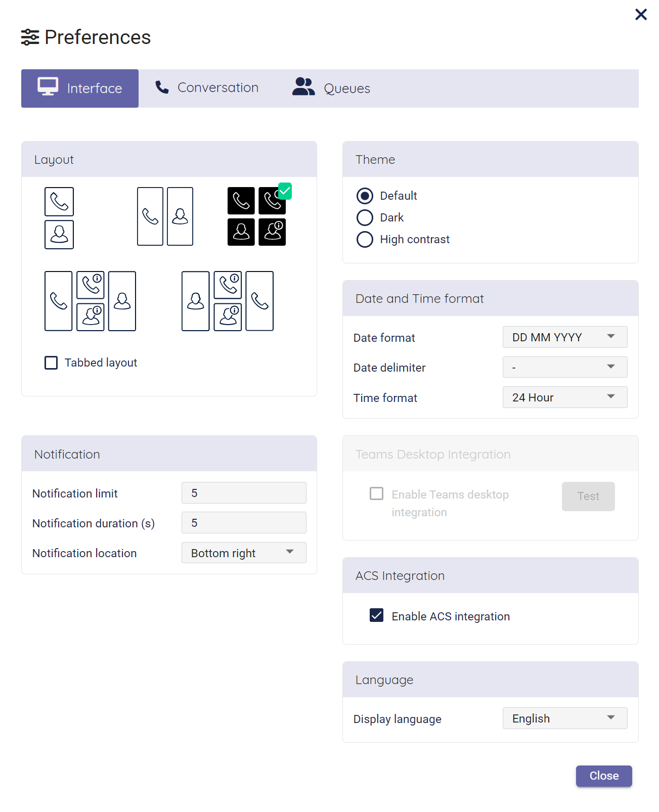Image resolution: width=659 pixels, height=812 pixels.
Task: Select the stacked vertical phone-over-contact layout
Action: coord(59,218)
